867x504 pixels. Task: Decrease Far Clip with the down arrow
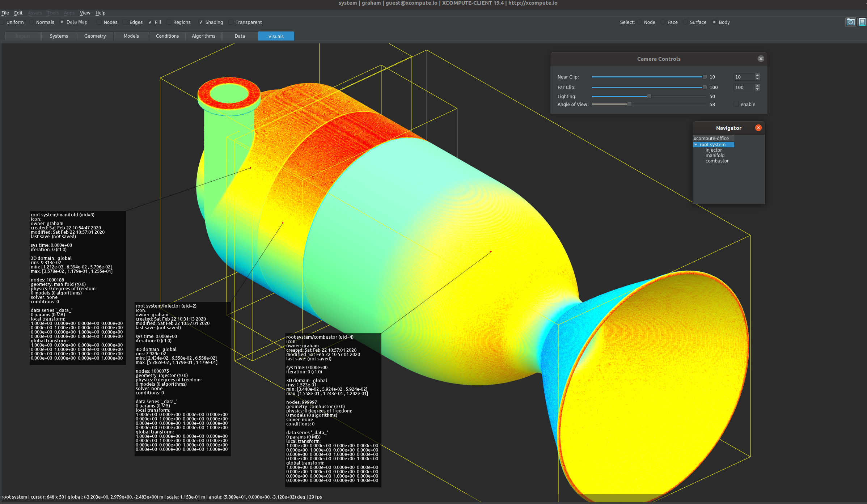[757, 89]
